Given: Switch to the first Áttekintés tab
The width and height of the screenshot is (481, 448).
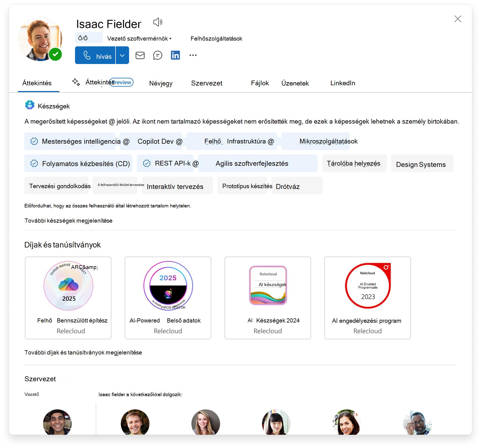Looking at the screenshot, I should (37, 83).
